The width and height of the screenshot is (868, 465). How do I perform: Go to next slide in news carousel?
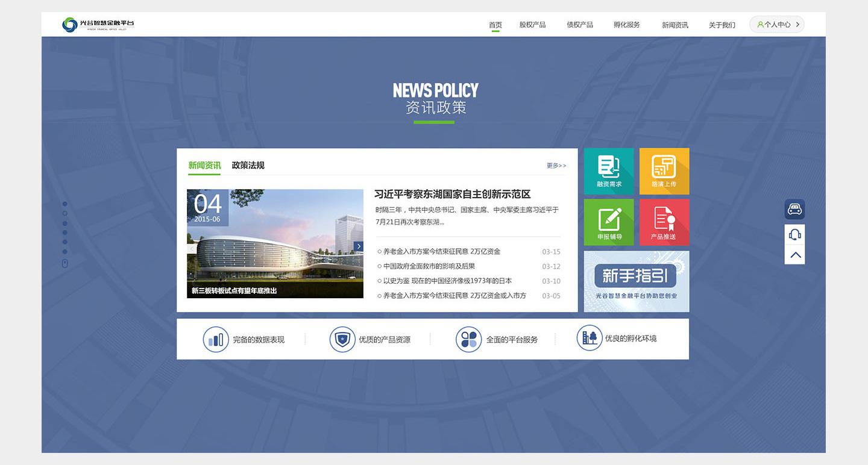(359, 246)
